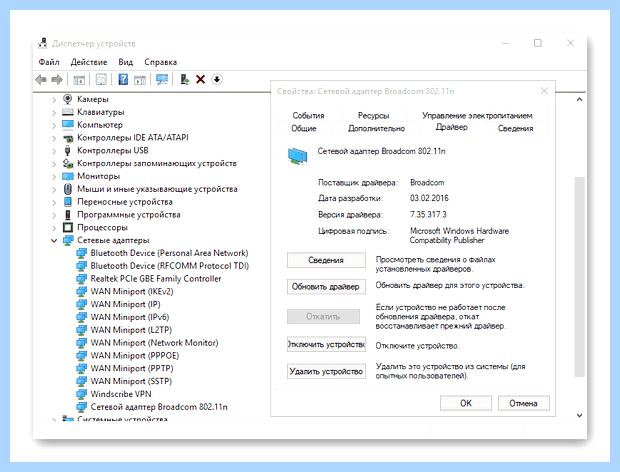Switch to the Ресурсы tab
The height and width of the screenshot is (472, 620).
click(373, 115)
